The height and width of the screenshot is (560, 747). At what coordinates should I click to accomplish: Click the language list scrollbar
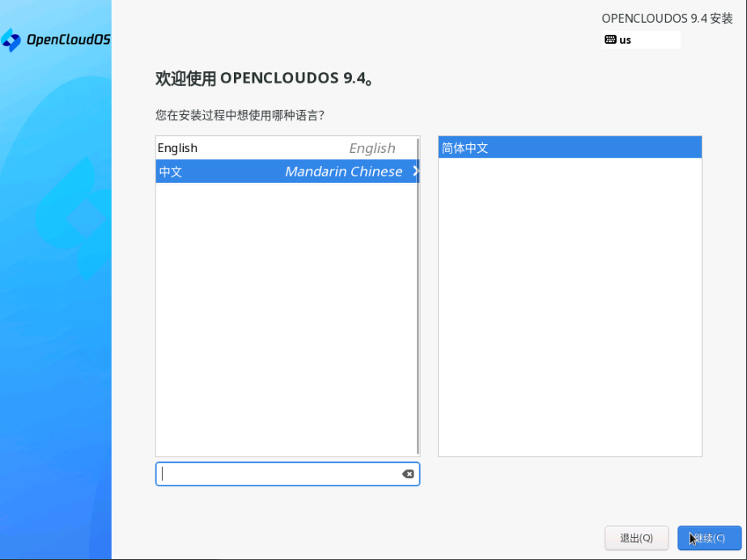pyautogui.click(x=418, y=296)
